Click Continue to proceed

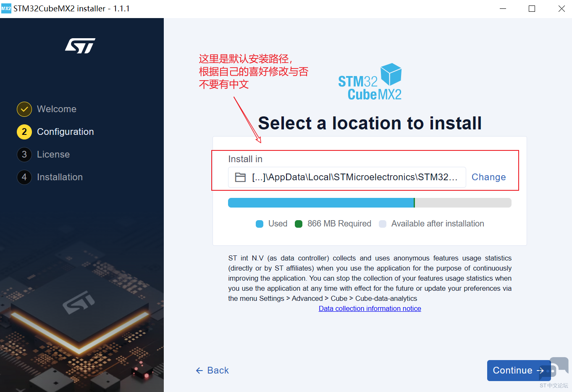click(519, 371)
